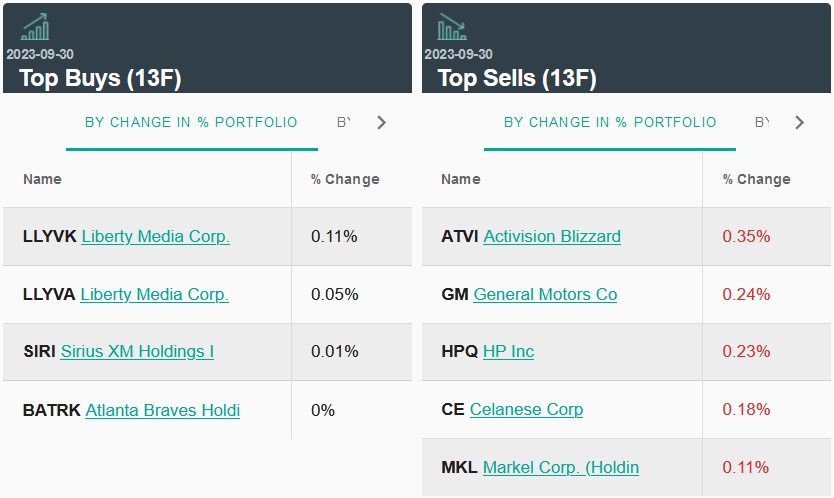The width and height of the screenshot is (834, 498).
Task: Click the falling chart icon above Top Sells
Action: (x=452, y=27)
